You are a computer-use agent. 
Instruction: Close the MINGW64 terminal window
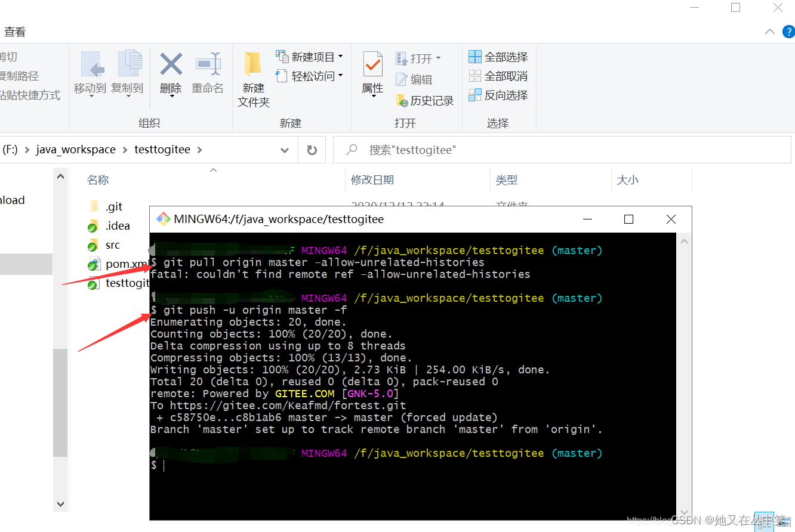671,219
